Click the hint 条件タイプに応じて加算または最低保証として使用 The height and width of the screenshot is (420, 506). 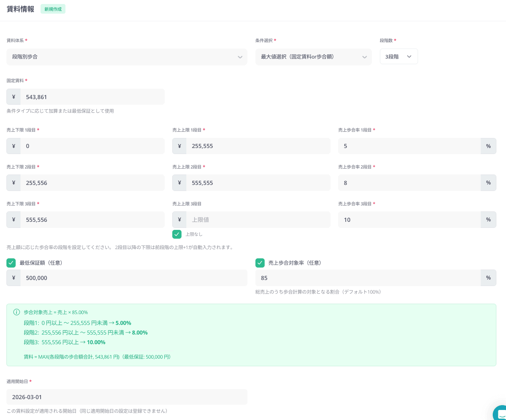60,111
